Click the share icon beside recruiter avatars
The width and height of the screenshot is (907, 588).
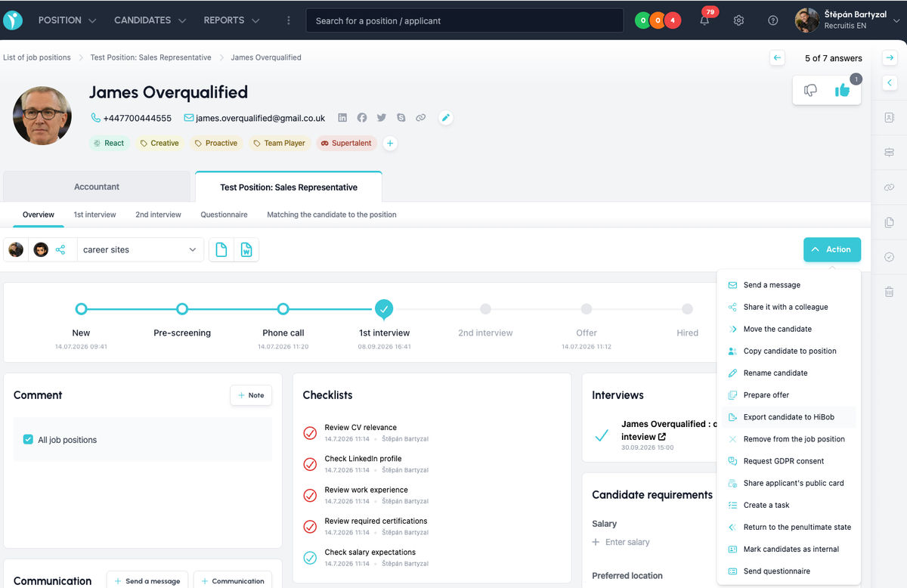[60, 249]
